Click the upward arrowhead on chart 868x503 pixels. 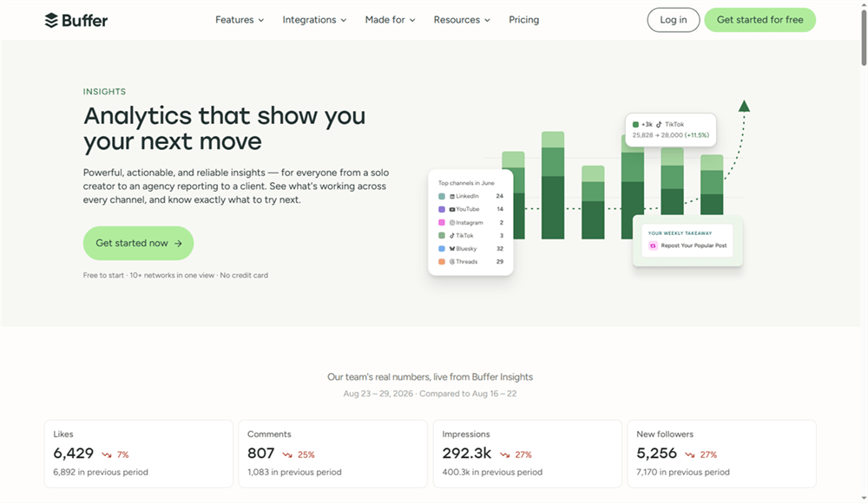[x=744, y=106]
